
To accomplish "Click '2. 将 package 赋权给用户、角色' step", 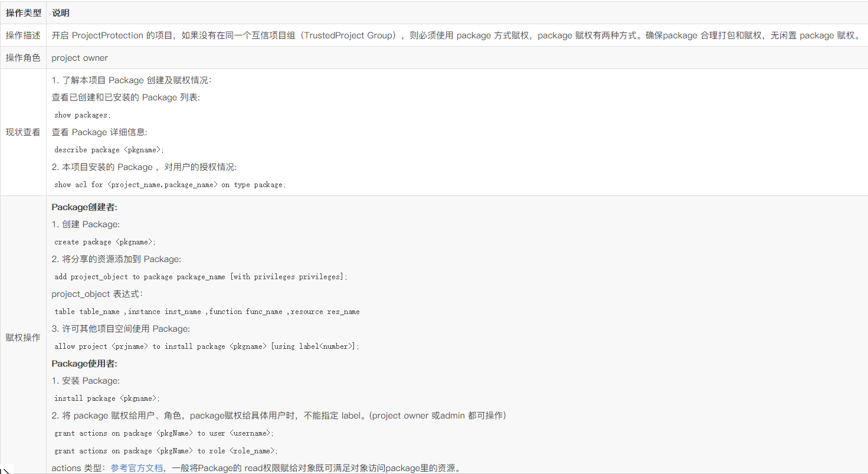I will 279,416.
